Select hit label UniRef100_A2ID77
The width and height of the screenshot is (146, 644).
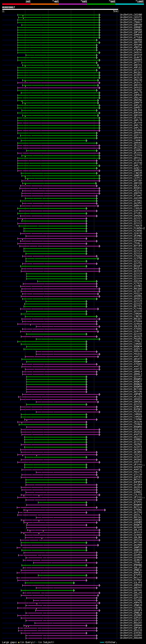coord(131,291)
